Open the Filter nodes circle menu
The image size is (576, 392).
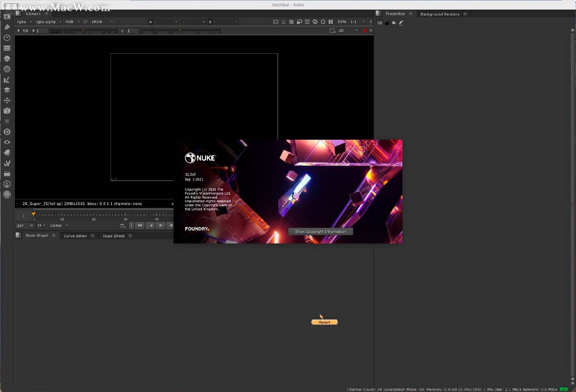[x=7, y=69]
